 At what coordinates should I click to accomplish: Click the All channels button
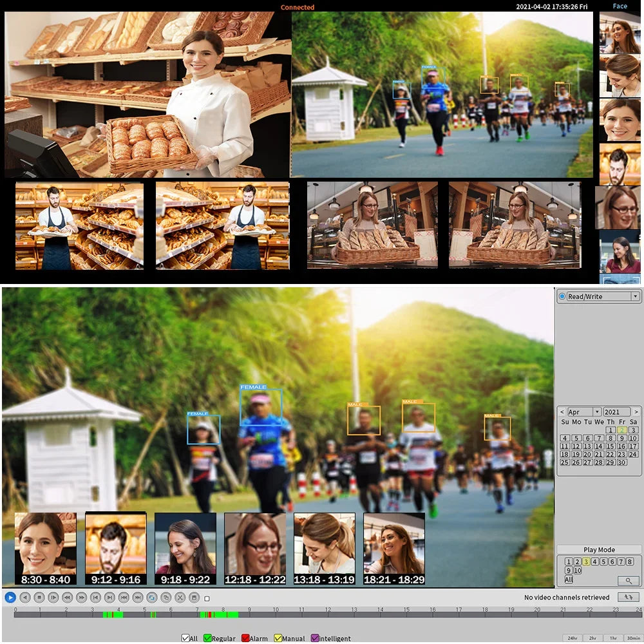(x=569, y=580)
